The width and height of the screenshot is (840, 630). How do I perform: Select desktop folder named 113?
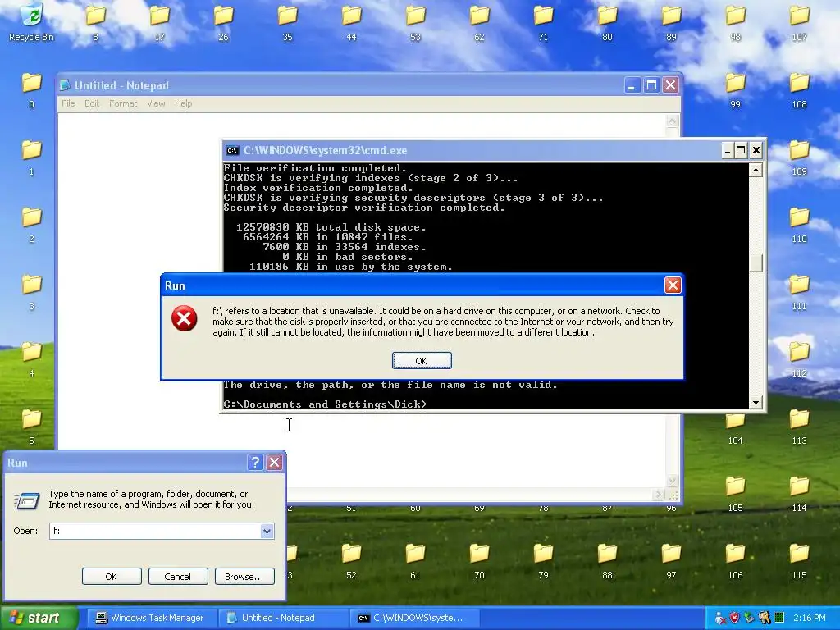tap(799, 426)
